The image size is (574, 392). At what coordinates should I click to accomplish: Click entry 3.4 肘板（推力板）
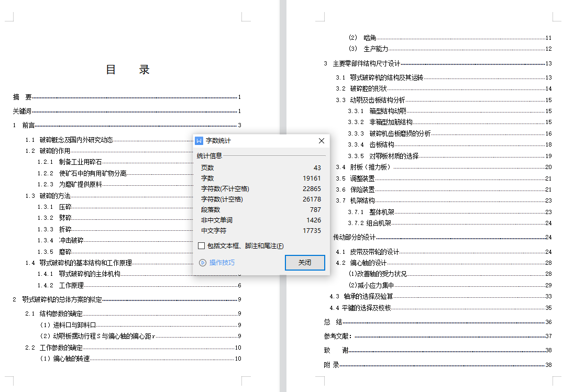(444, 167)
